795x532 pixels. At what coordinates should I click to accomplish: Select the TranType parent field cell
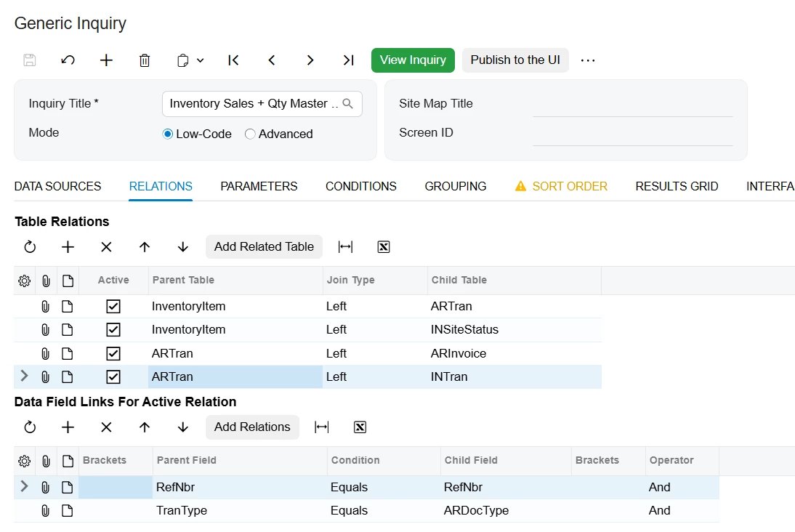(240, 511)
